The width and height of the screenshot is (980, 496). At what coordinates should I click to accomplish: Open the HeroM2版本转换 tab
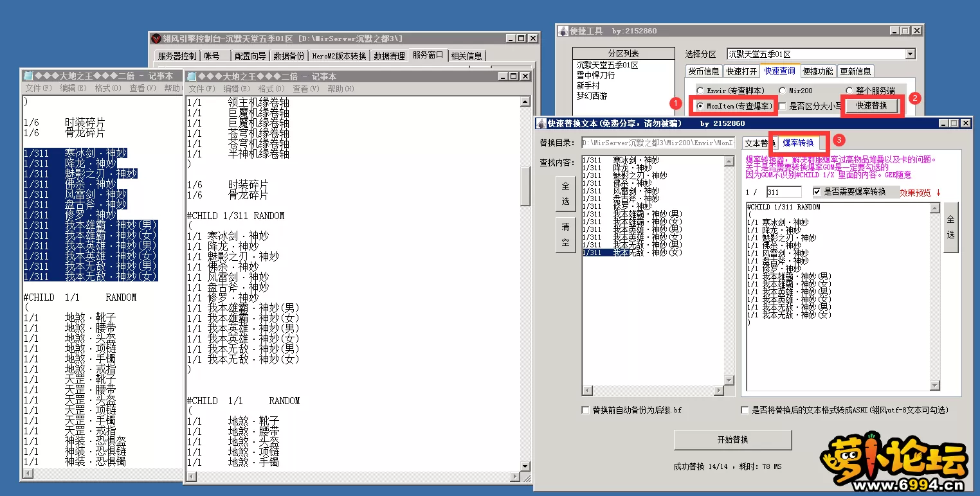point(339,56)
